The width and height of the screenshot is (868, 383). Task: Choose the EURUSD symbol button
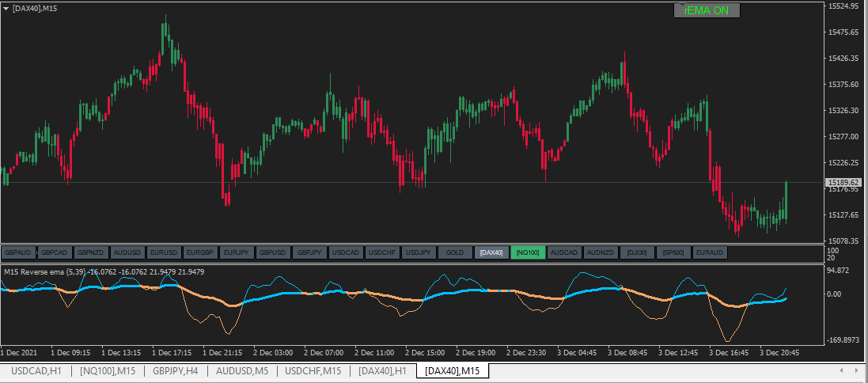tap(164, 252)
